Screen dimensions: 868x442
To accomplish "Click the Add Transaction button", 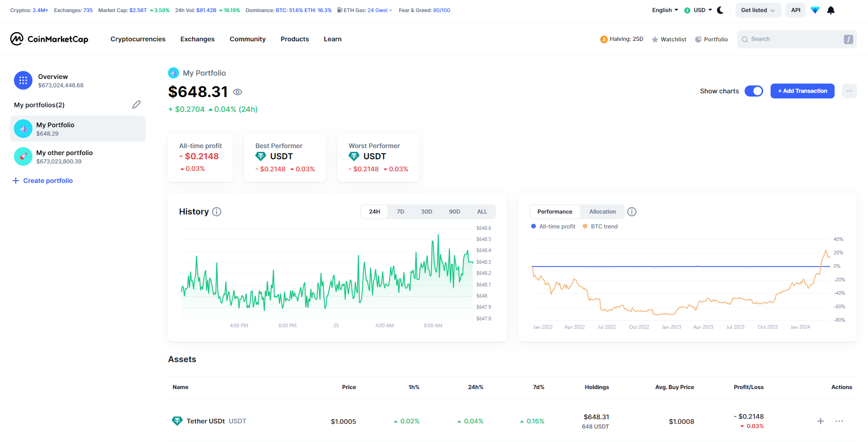I will (x=802, y=91).
